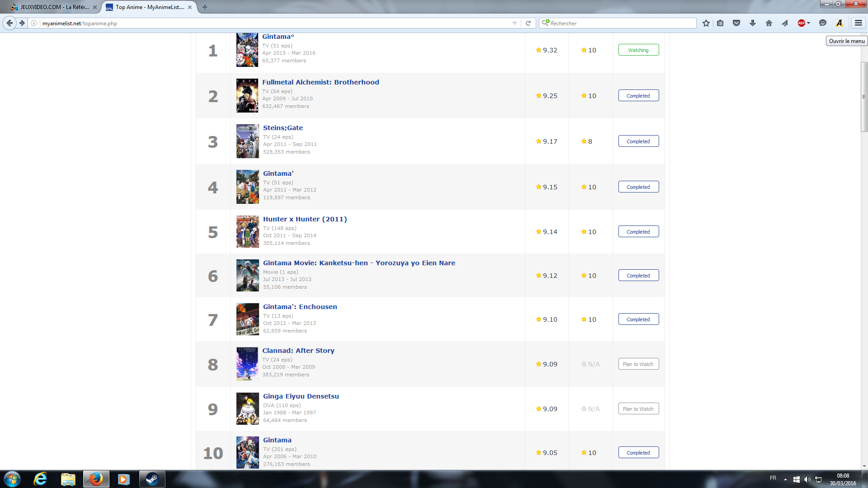Click the Adblock Plus icon

802,23
